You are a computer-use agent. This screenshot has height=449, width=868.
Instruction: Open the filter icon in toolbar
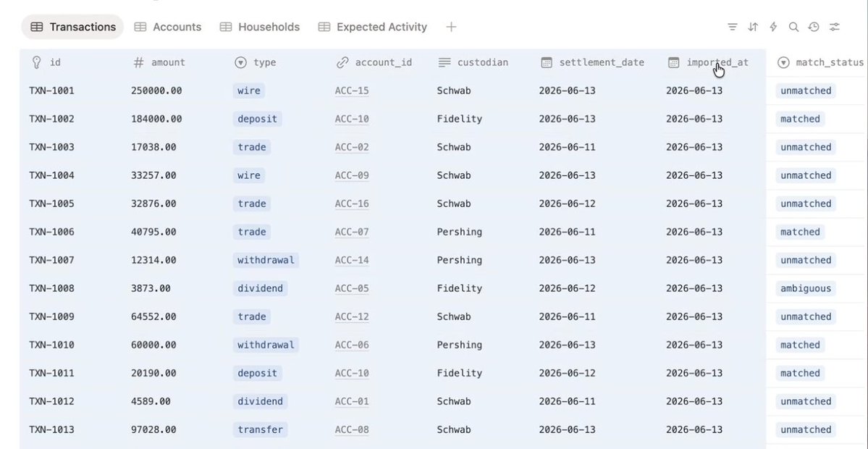(x=732, y=27)
